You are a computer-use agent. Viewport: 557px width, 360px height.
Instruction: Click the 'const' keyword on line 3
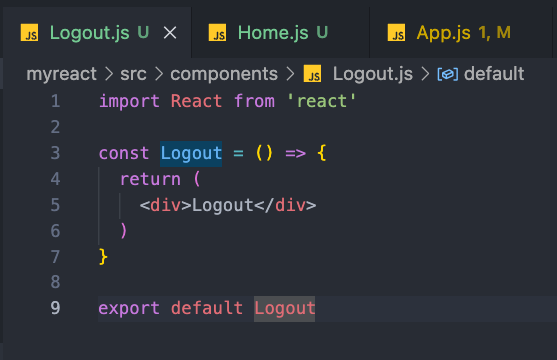tap(124, 154)
